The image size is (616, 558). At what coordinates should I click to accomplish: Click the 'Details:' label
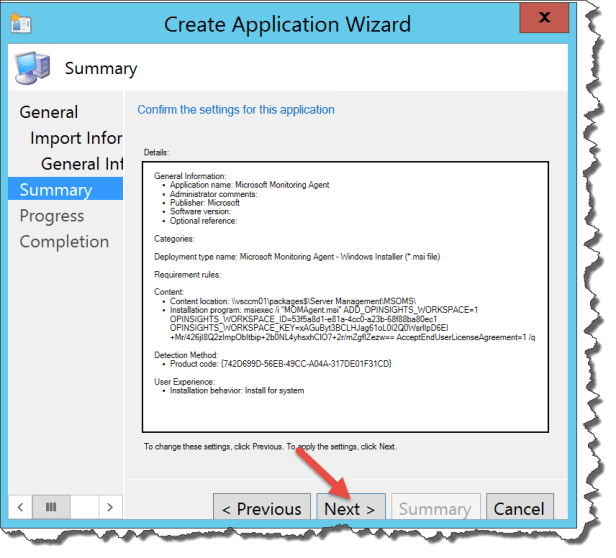(156, 152)
